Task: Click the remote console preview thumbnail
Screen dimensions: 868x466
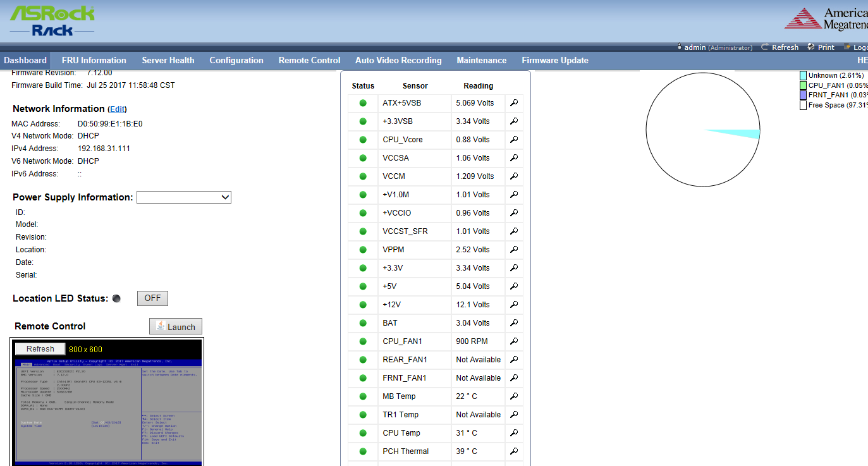Action: pos(107,411)
